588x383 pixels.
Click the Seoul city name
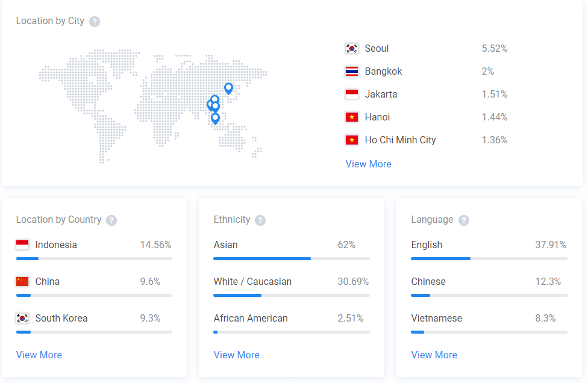377,49
